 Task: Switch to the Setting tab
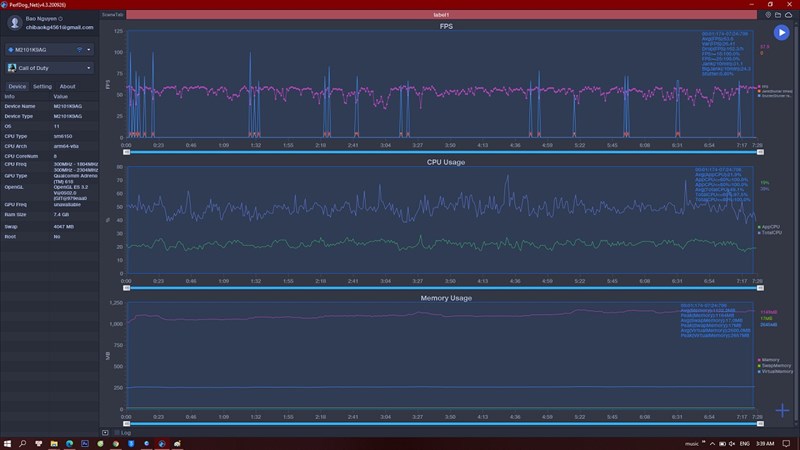pos(42,86)
